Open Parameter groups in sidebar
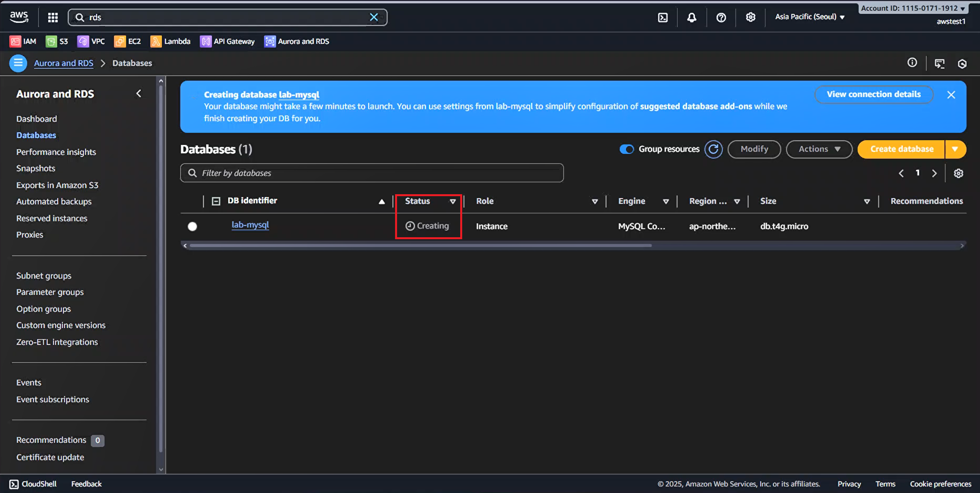Viewport: 980px width, 493px height. tap(50, 292)
